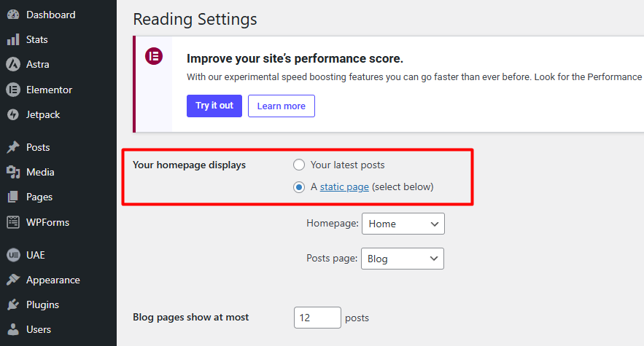The width and height of the screenshot is (644, 346).
Task: Click the WPForms sidebar icon
Action: coord(13,222)
